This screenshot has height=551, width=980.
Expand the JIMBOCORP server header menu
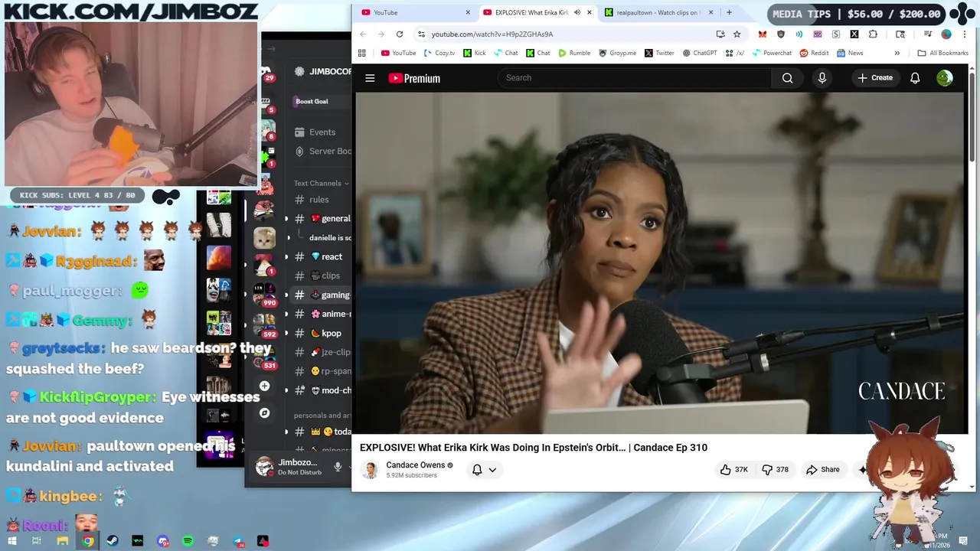coord(323,71)
